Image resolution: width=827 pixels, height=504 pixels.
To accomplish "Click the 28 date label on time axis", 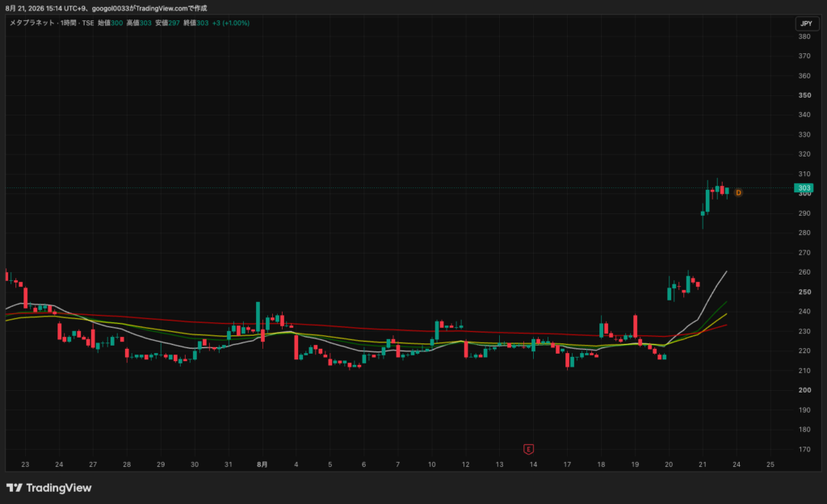I will pyautogui.click(x=127, y=464).
